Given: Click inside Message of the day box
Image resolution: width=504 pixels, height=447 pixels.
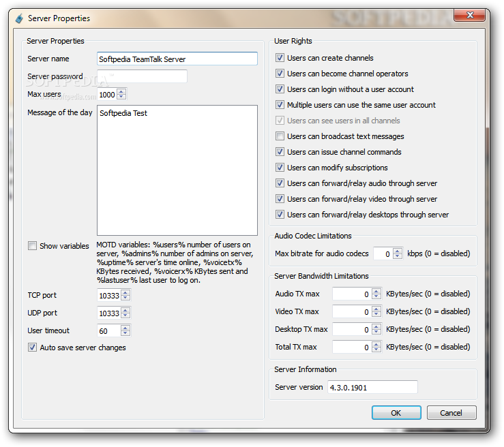Looking at the screenshot, I should coord(177,170).
